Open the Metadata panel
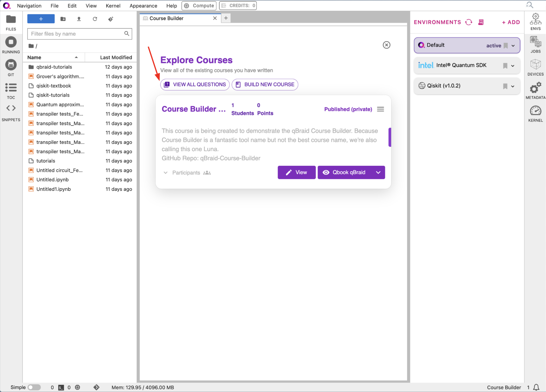The width and height of the screenshot is (546, 392). point(535,91)
